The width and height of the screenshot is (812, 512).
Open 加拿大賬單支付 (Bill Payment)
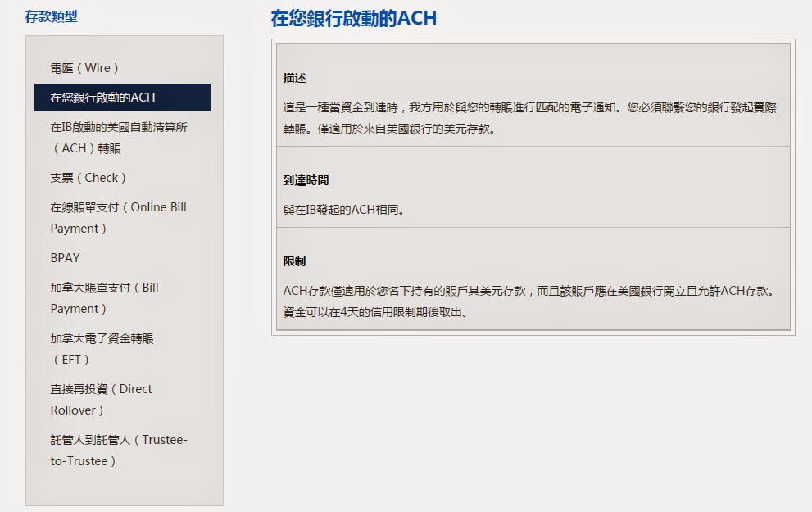[x=104, y=298]
